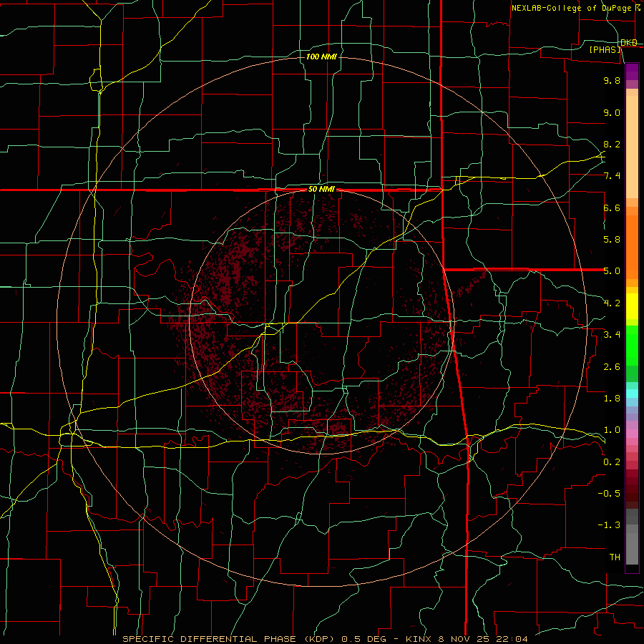
Task: Click the 1.8 value on the legend scale
Action: click(612, 399)
